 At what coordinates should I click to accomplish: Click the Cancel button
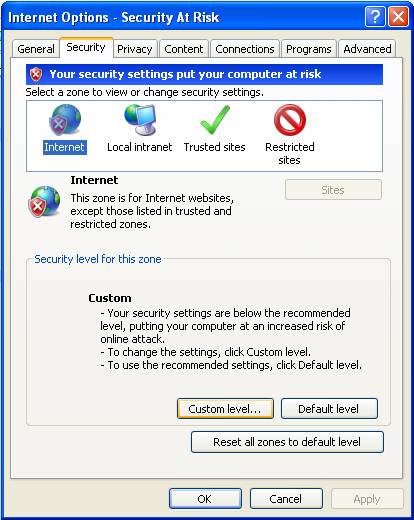click(x=286, y=499)
